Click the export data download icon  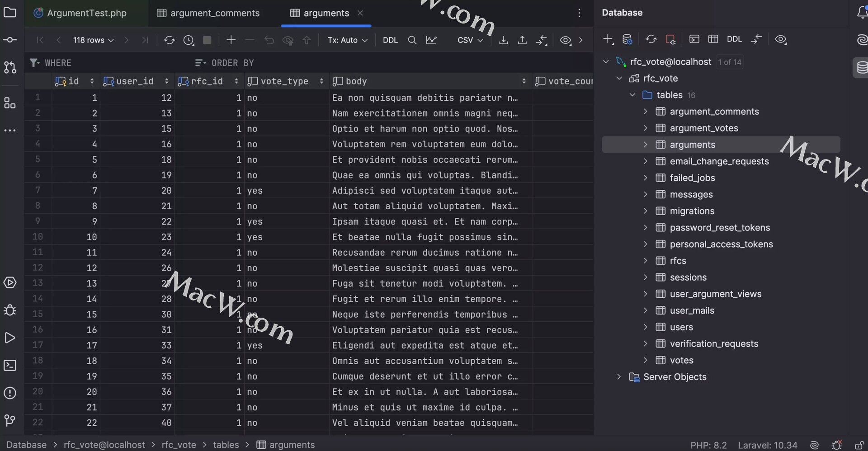click(x=503, y=40)
